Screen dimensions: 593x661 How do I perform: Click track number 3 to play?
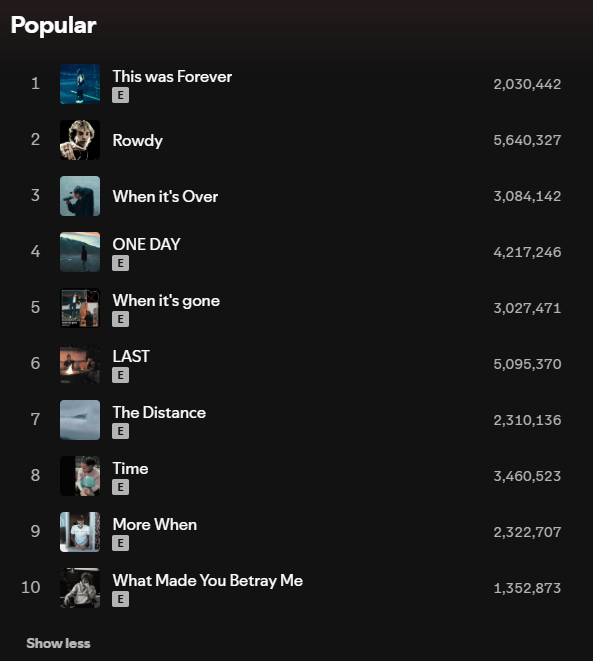(35, 196)
